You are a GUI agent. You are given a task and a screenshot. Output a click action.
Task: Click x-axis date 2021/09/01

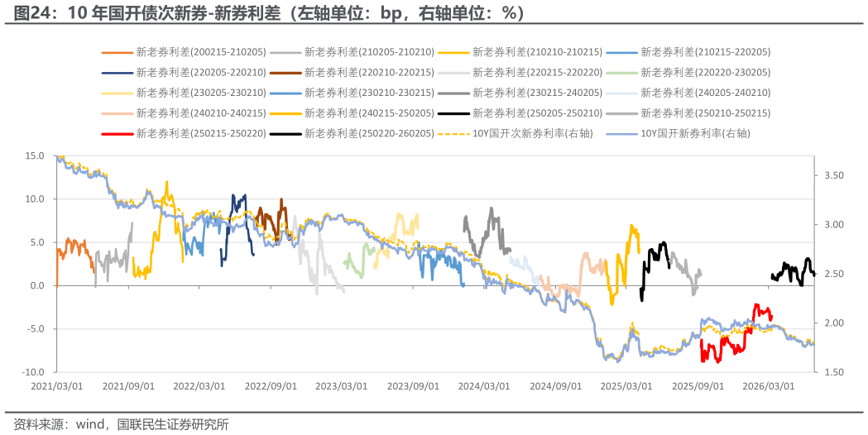128,385
